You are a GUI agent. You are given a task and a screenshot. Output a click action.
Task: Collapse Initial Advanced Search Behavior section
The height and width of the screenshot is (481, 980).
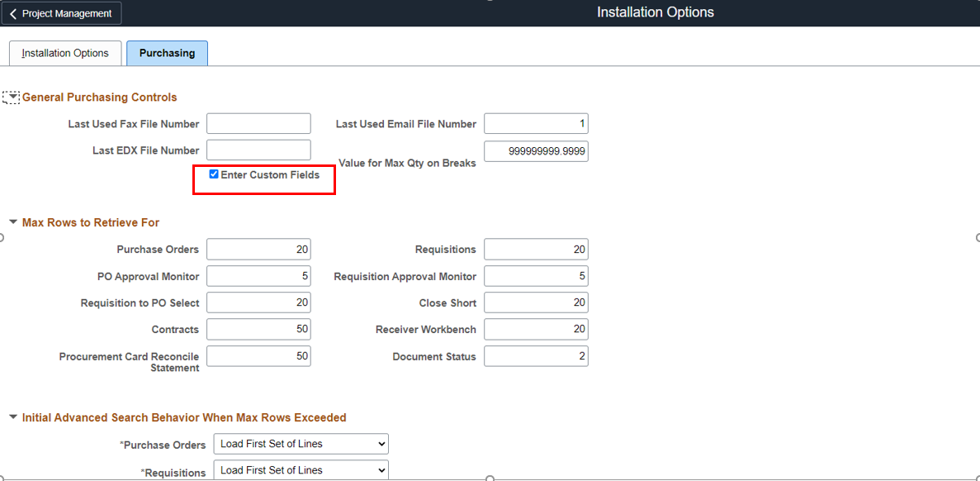tap(13, 417)
